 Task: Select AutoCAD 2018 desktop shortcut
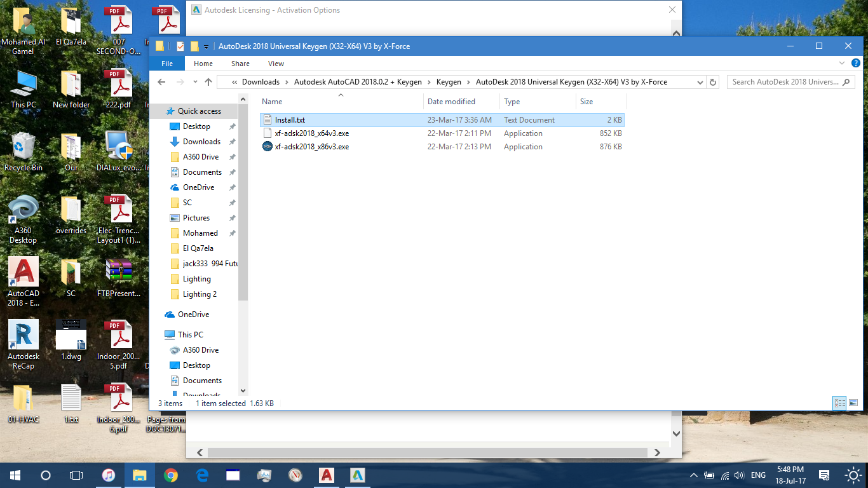point(24,281)
